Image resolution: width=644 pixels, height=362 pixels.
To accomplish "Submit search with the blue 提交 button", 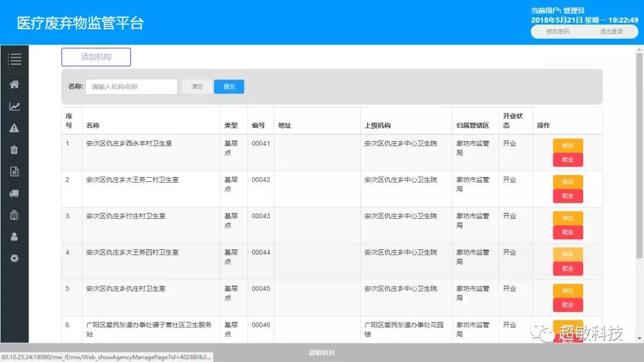I will (229, 86).
